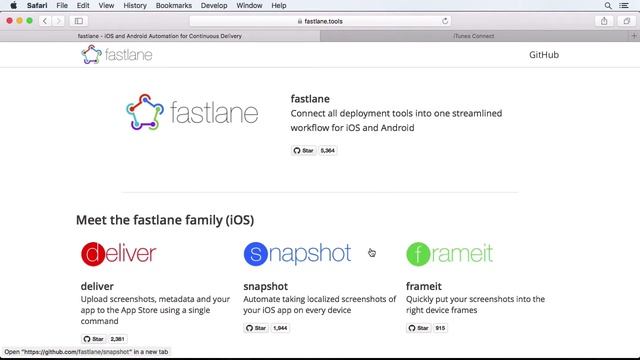Star fastlane on GitHub
Screen dimensions: 640x360
click(x=303, y=151)
